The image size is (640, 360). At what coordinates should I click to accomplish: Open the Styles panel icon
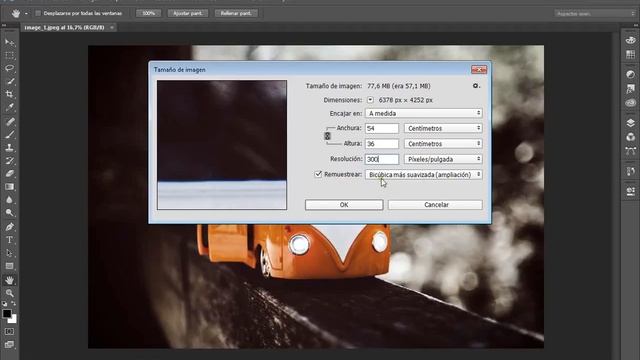tap(630, 88)
